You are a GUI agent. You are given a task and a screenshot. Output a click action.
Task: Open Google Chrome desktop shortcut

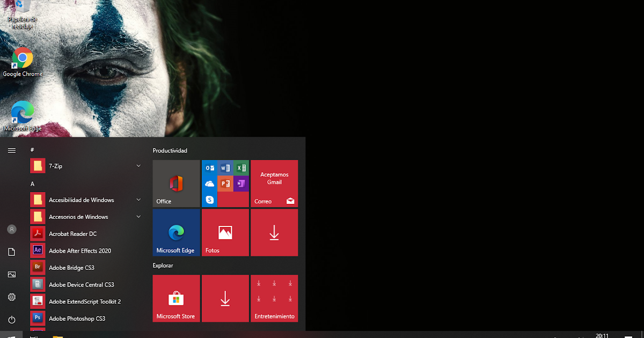click(x=23, y=62)
